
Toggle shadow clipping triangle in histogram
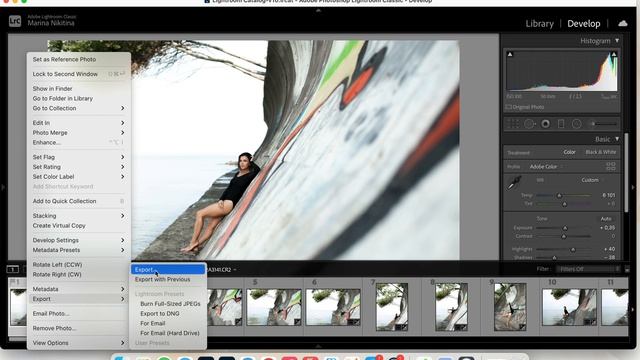click(510, 54)
